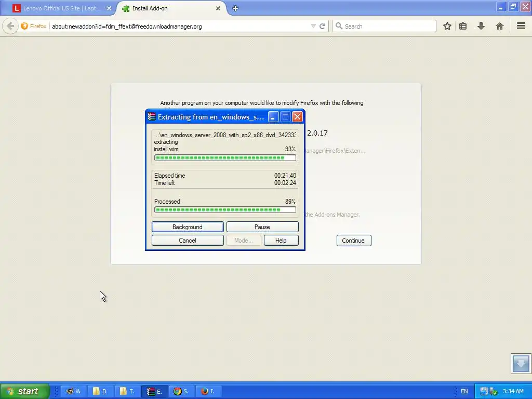
Task: Open the Firefox hamburger menu
Action: coord(521,26)
